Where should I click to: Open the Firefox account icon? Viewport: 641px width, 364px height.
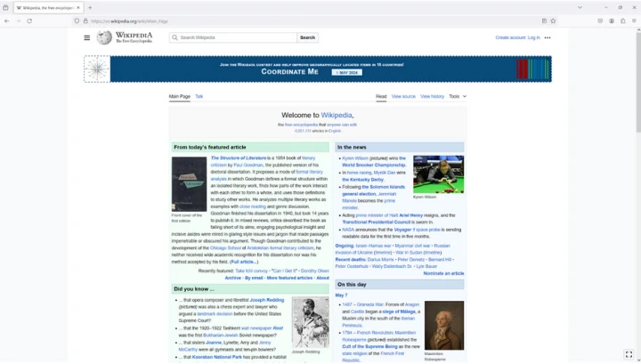[612, 20]
